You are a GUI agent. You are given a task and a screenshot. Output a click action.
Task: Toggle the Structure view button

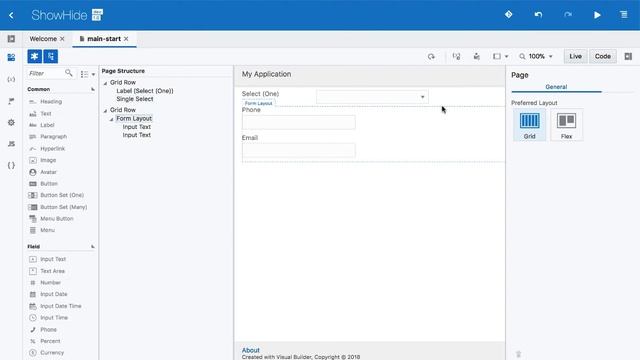click(x=51, y=56)
